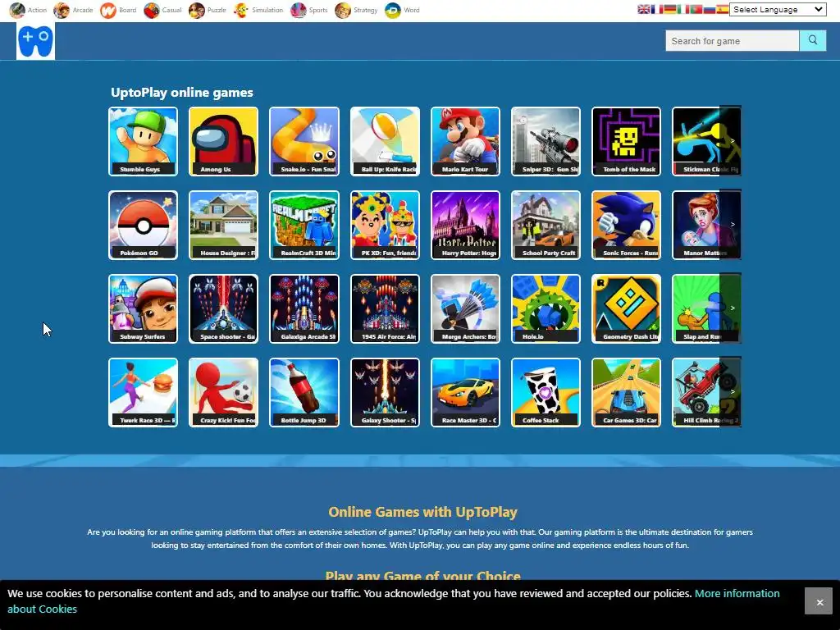The width and height of the screenshot is (840, 630).
Task: Open the Pokémon GO game tile
Action: pos(143,225)
